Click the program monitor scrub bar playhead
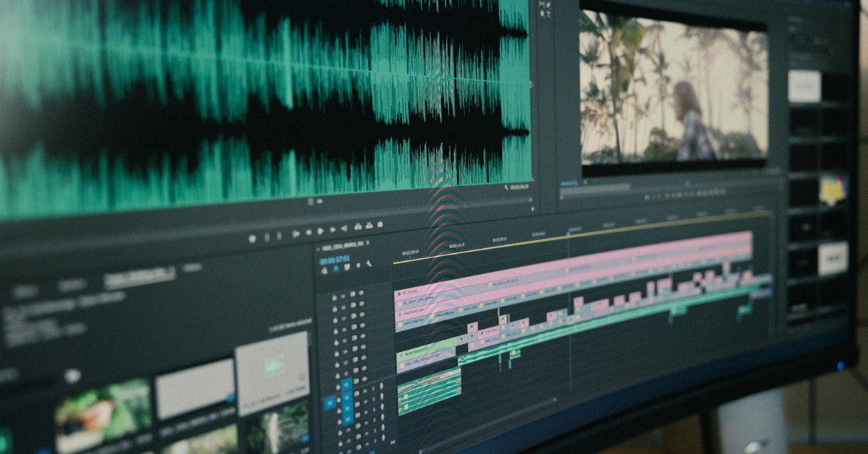 (x=687, y=184)
